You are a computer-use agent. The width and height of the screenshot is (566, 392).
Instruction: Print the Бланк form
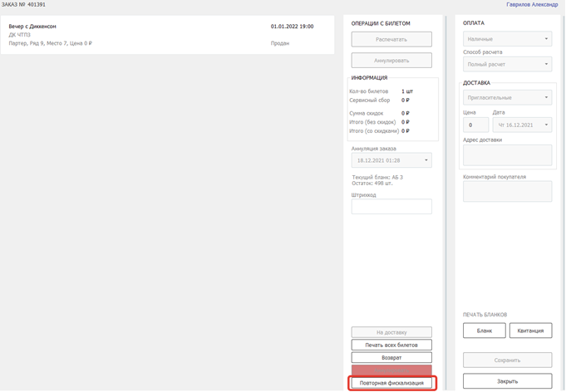(x=484, y=331)
